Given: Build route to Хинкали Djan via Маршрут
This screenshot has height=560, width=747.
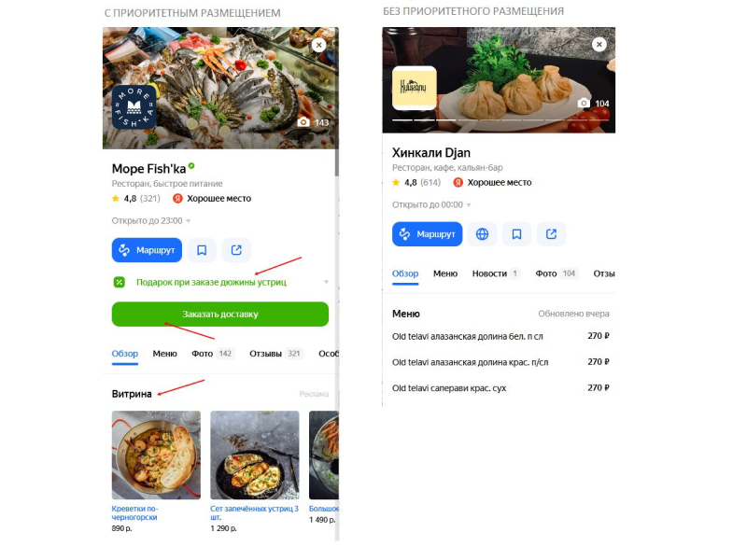Looking at the screenshot, I should pos(428,234).
